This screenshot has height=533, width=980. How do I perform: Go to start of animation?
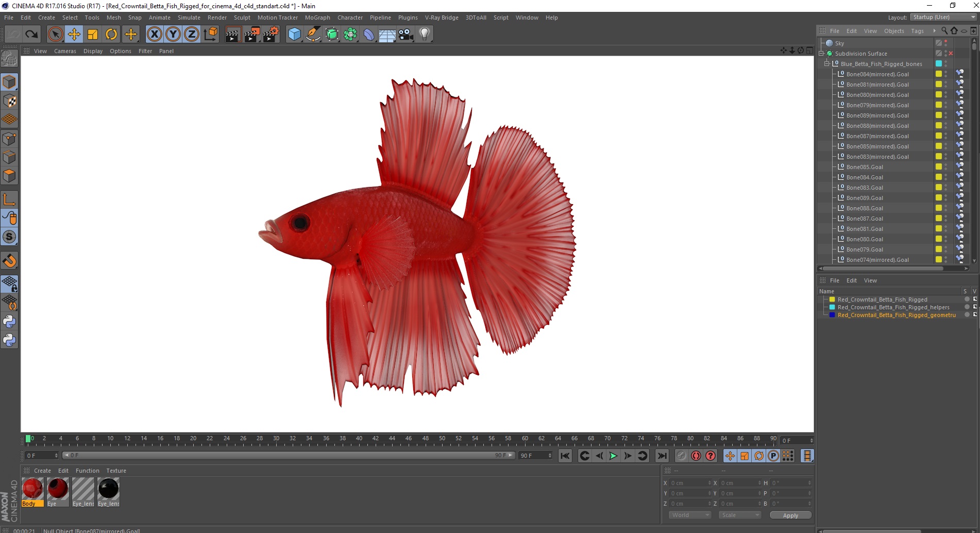click(565, 456)
